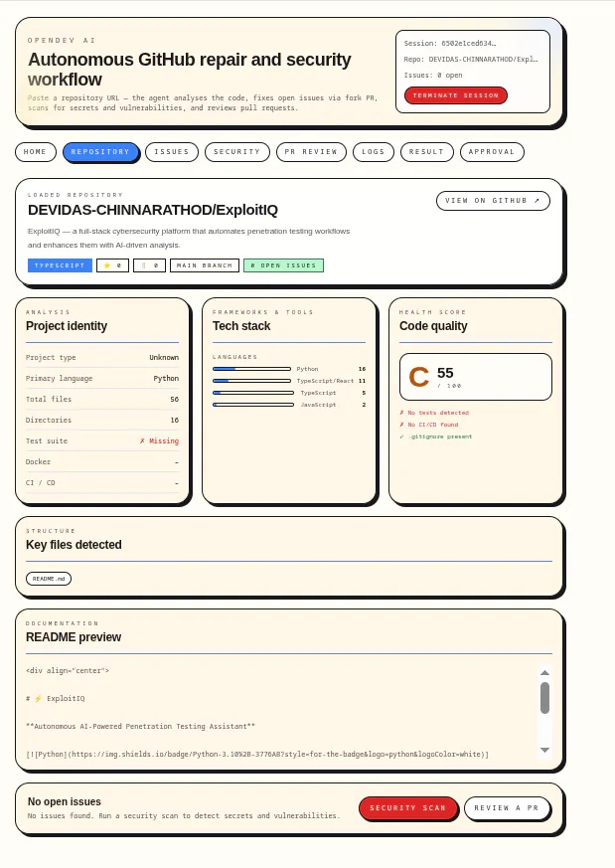
Task: Click the fork count badge
Action: click(149, 265)
